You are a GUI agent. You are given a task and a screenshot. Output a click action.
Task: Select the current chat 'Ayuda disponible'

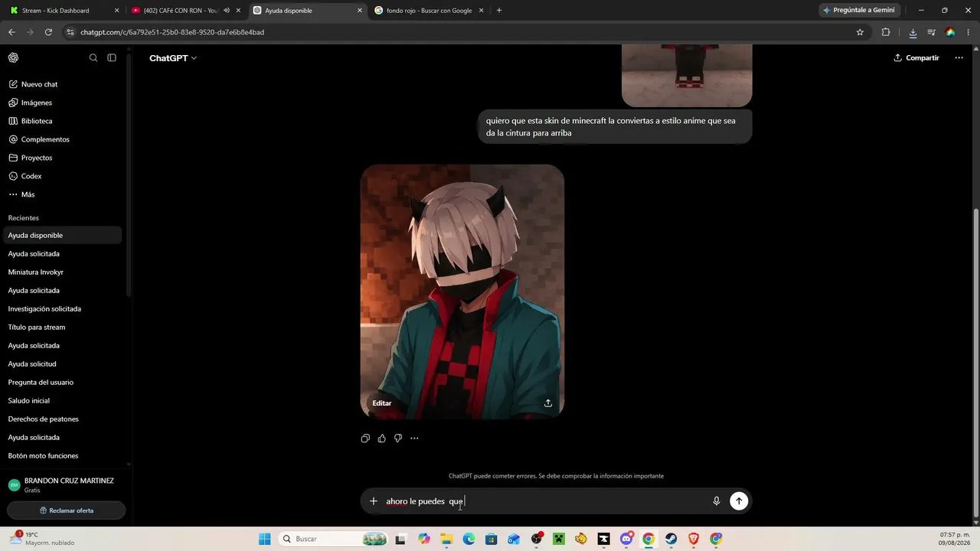[63, 236]
